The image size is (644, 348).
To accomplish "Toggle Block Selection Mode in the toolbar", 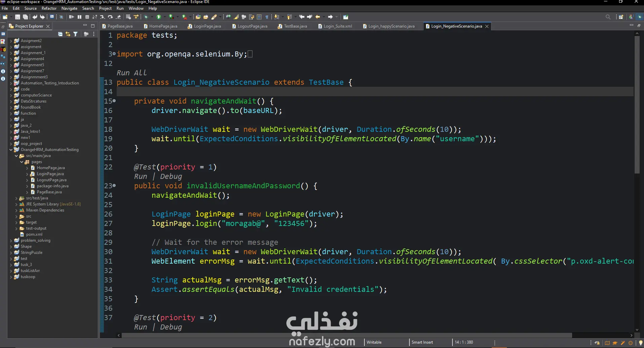I will 259,17.
